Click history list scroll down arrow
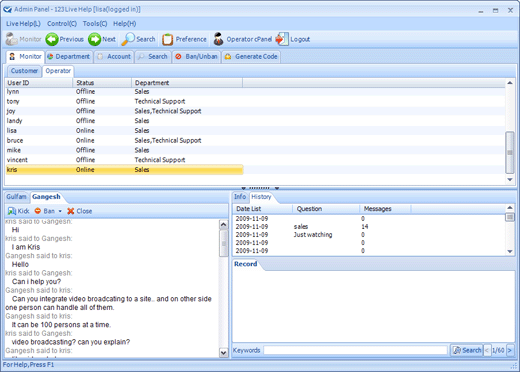Screen dimensions: 520x372 click(510, 252)
